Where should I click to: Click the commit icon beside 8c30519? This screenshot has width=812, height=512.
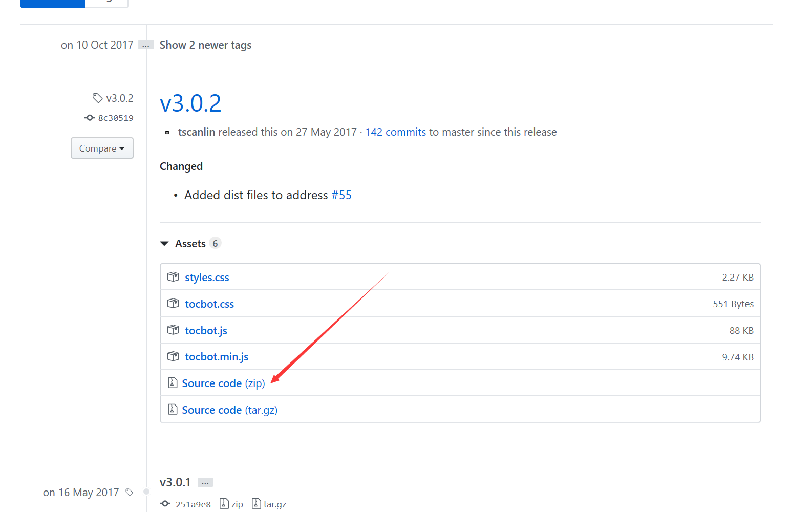coord(90,118)
